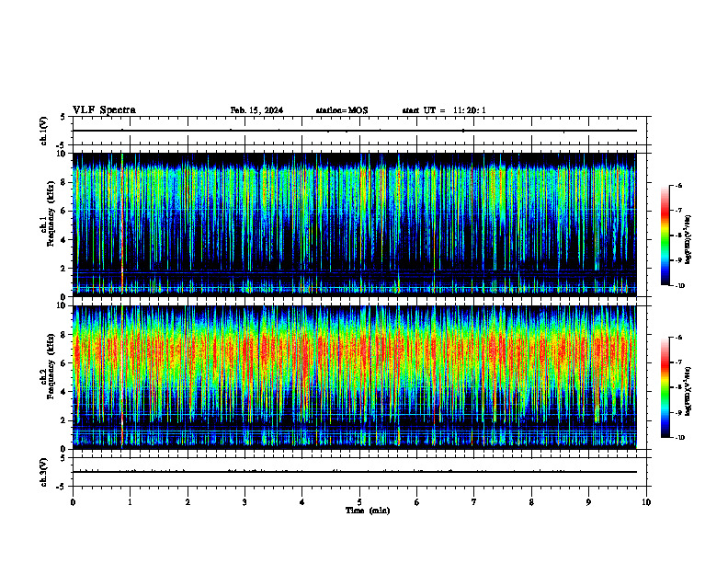Click time axis tick label '9'
Screen dimensions: 728x563
pyautogui.click(x=588, y=502)
